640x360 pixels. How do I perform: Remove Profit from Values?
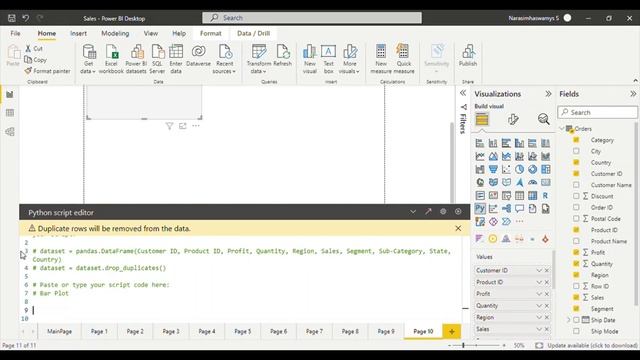point(547,294)
